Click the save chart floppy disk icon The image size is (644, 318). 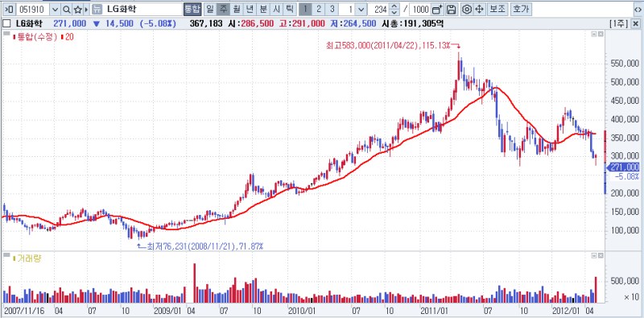452,10
